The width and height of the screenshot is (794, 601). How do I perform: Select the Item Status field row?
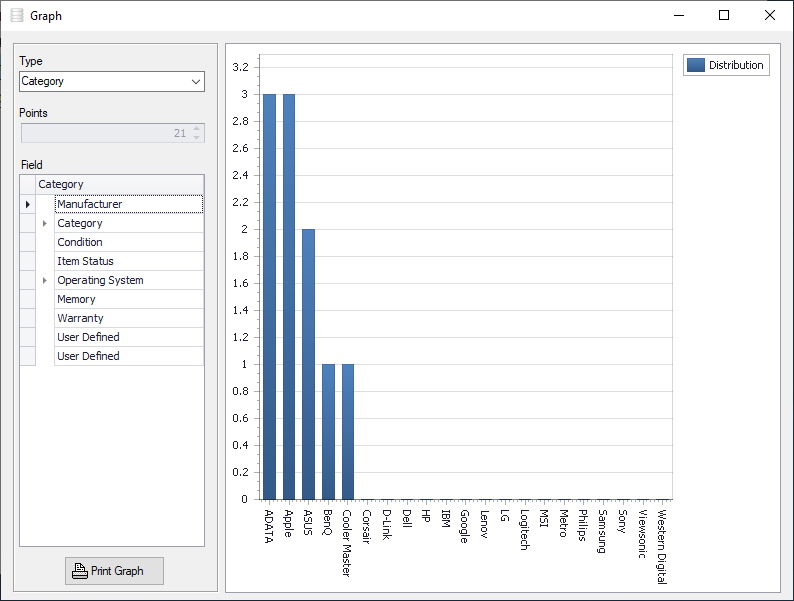(129, 261)
